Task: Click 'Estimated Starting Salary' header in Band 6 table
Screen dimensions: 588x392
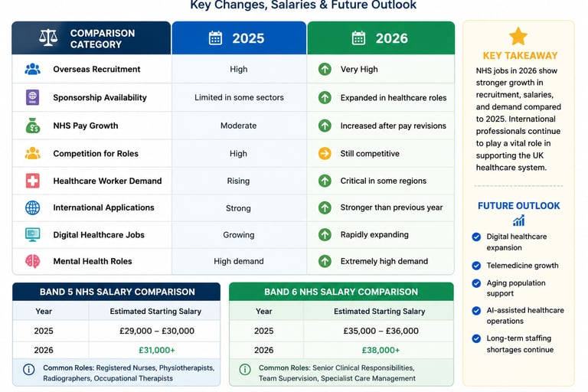Action: tap(379, 312)
